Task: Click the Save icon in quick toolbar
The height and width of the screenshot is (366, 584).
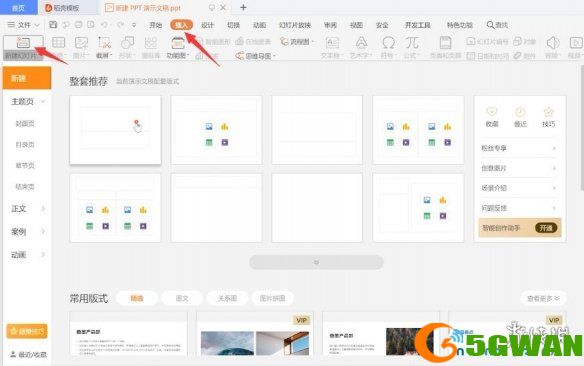Action: (x=53, y=25)
